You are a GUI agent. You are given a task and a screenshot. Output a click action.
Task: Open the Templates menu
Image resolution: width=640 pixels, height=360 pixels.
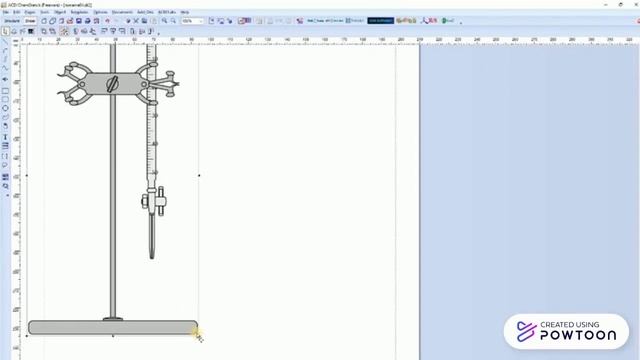[x=79, y=12]
